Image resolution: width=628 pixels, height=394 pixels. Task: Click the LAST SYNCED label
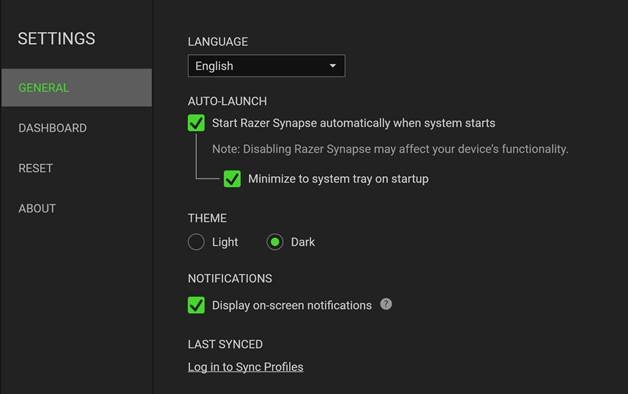[225, 344]
